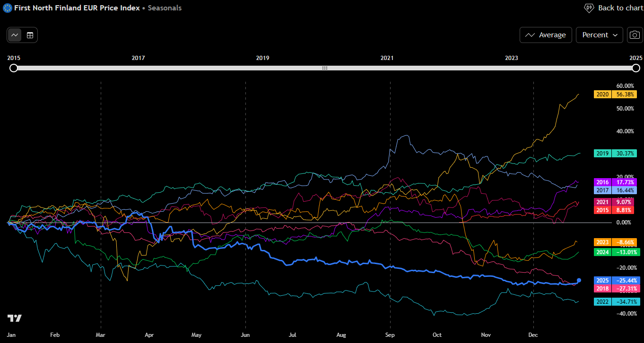Click the camera snapshot icon

[x=635, y=35]
